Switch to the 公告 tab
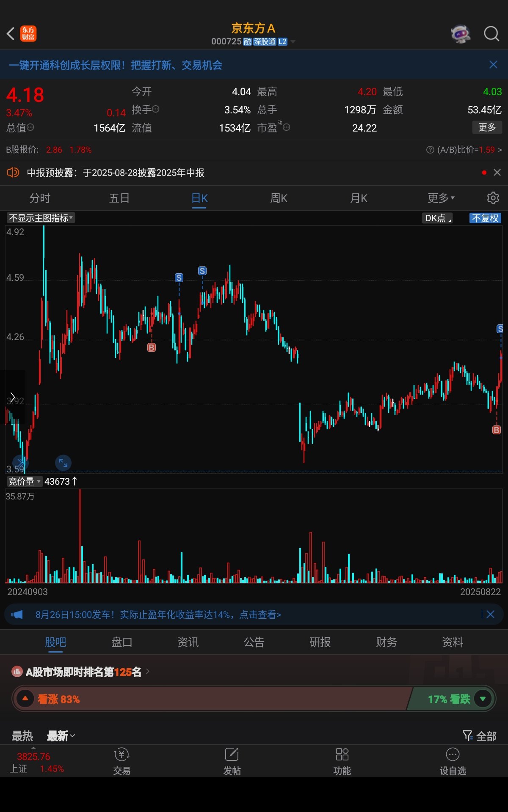This screenshot has height=812, width=508. point(254,642)
